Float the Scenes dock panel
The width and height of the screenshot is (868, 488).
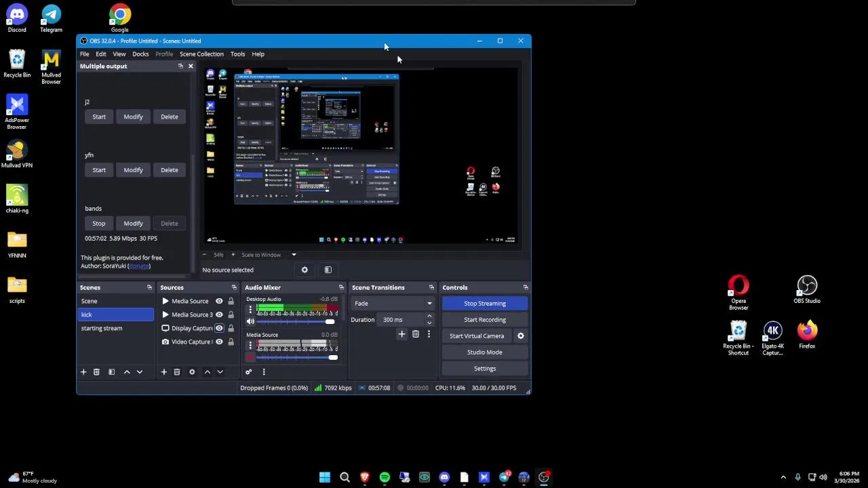click(149, 287)
